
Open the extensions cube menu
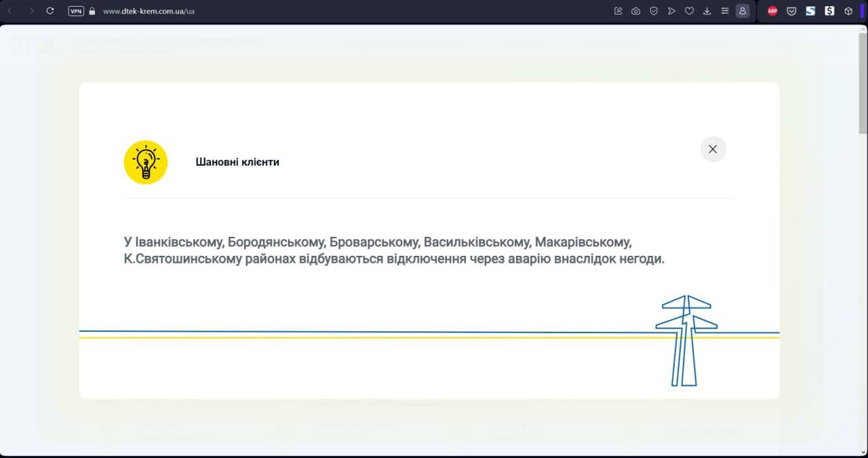tap(848, 11)
